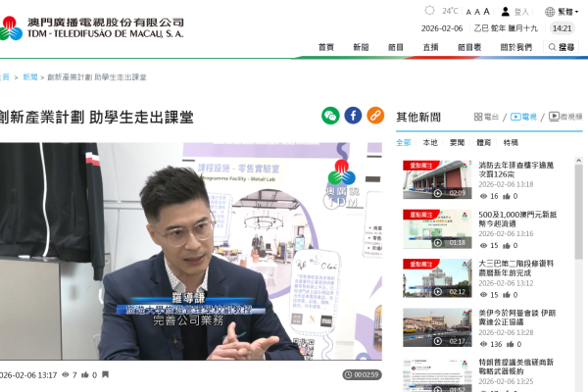Click timestamp 2026-02-06 13:28
588x392 pixels.
tap(506, 333)
